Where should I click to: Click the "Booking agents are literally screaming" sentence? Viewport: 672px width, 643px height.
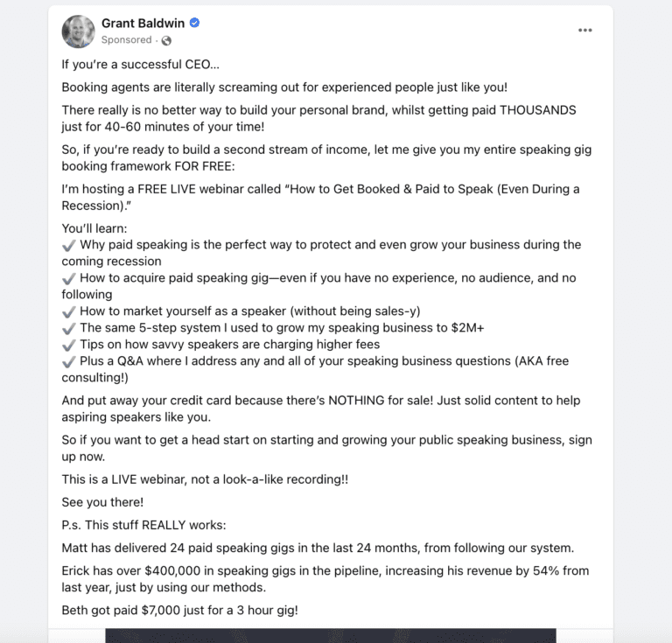point(284,87)
